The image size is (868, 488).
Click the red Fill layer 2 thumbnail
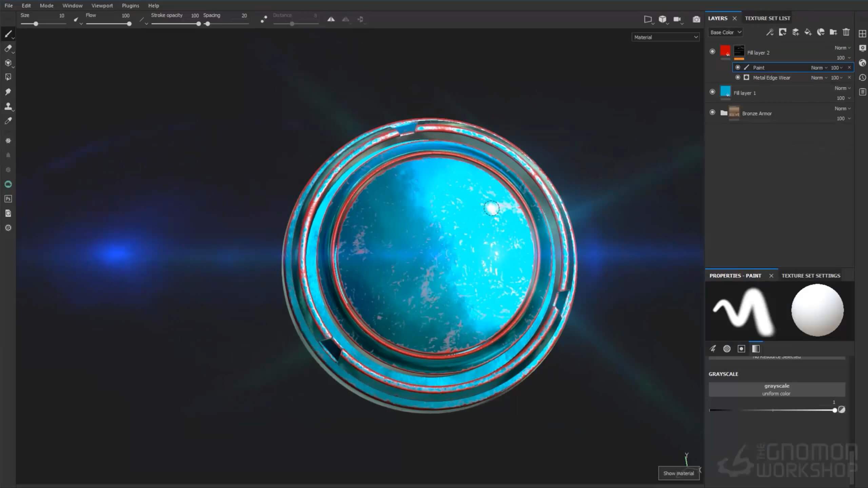click(x=725, y=51)
